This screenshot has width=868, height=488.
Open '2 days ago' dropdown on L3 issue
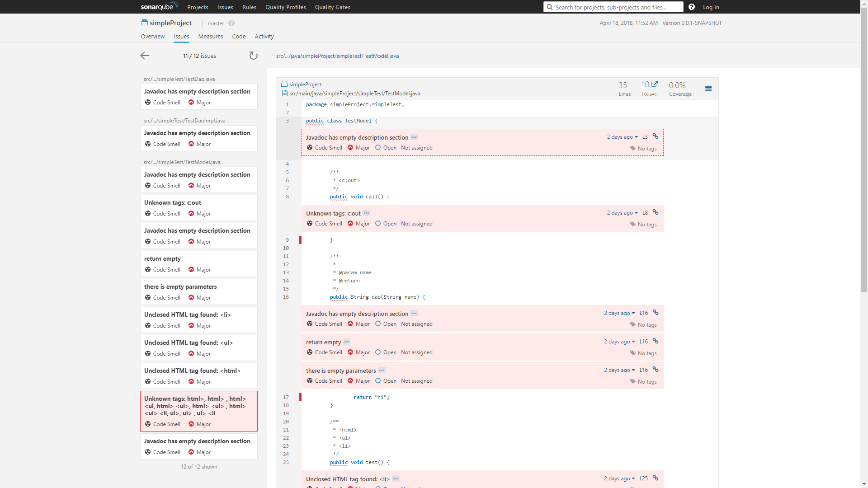(x=622, y=137)
